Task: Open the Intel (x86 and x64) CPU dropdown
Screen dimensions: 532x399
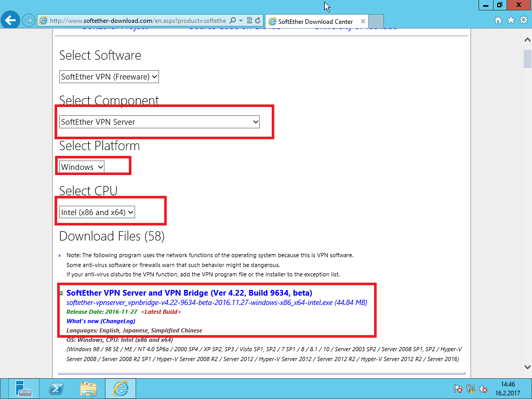Action: [x=97, y=212]
